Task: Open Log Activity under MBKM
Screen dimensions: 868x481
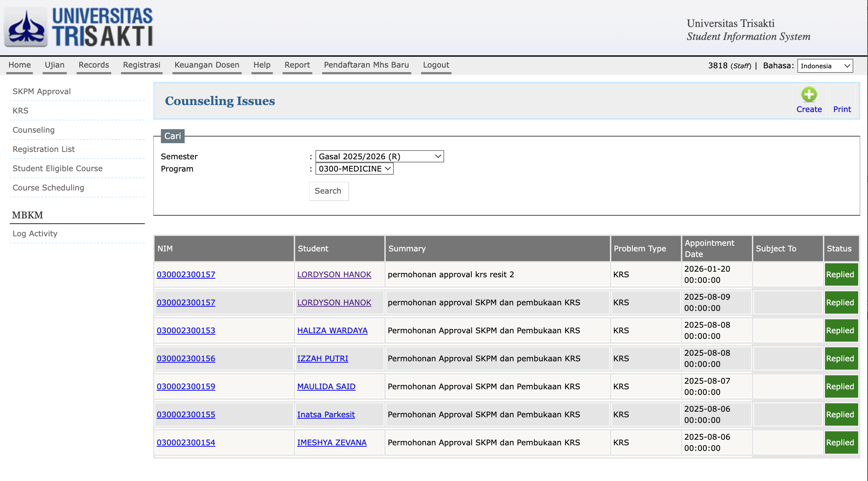Action: (35, 234)
